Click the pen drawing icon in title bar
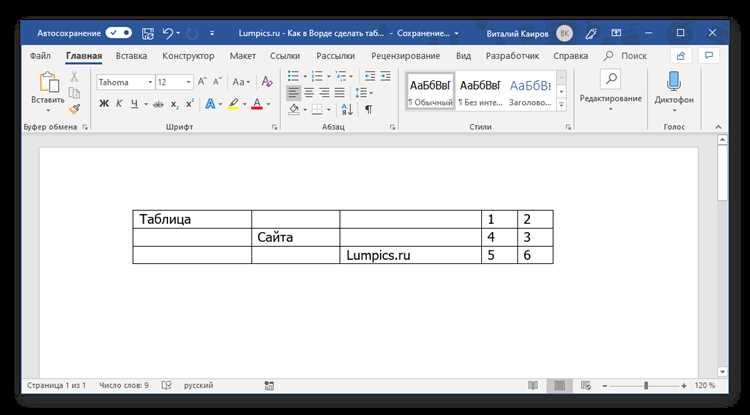This screenshot has width=750, height=415. click(x=591, y=33)
